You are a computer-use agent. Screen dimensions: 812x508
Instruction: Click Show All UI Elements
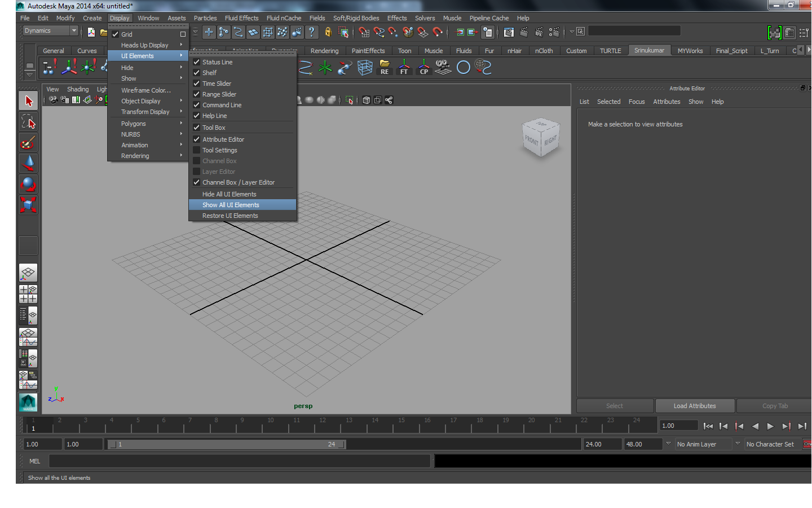(242, 205)
